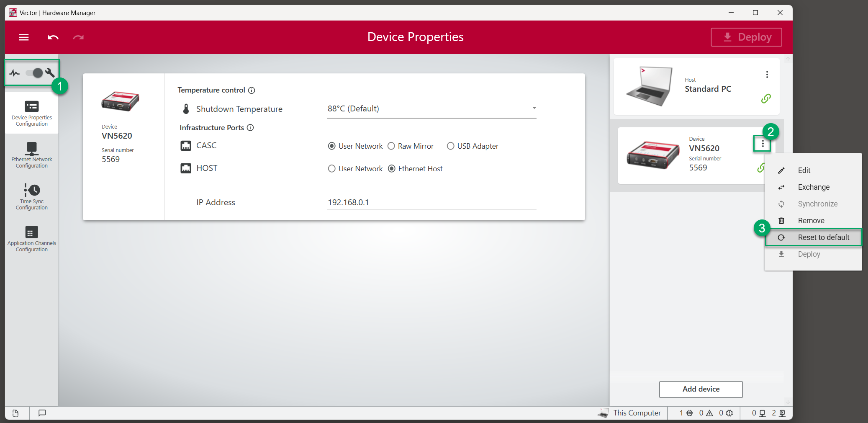Open Device Properties Configuration in sidebar
This screenshot has width=868, height=423.
tap(32, 113)
